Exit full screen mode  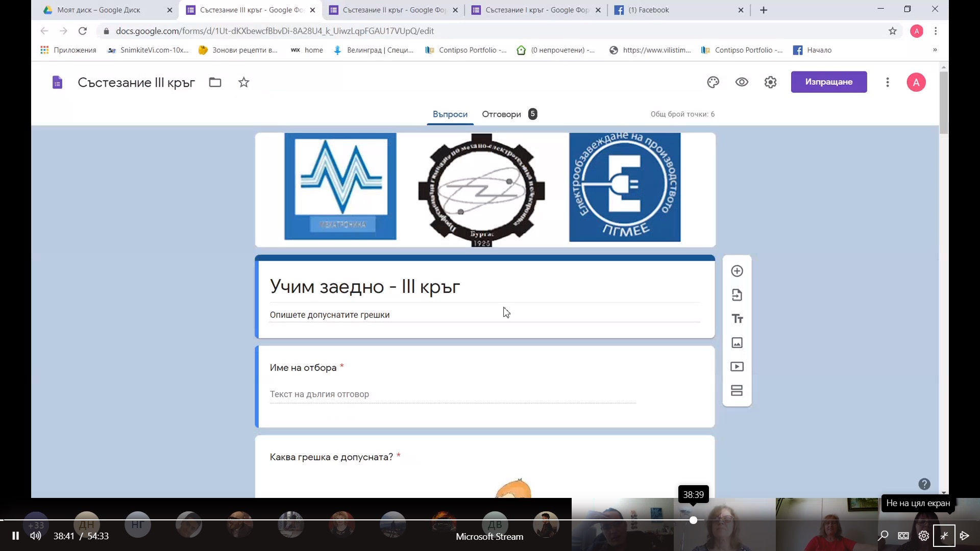(x=944, y=536)
